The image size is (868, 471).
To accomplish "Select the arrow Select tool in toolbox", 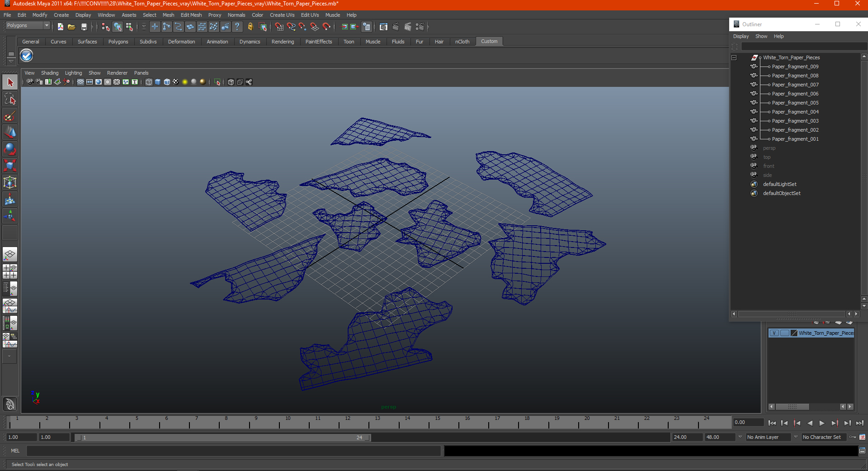I will [x=10, y=82].
